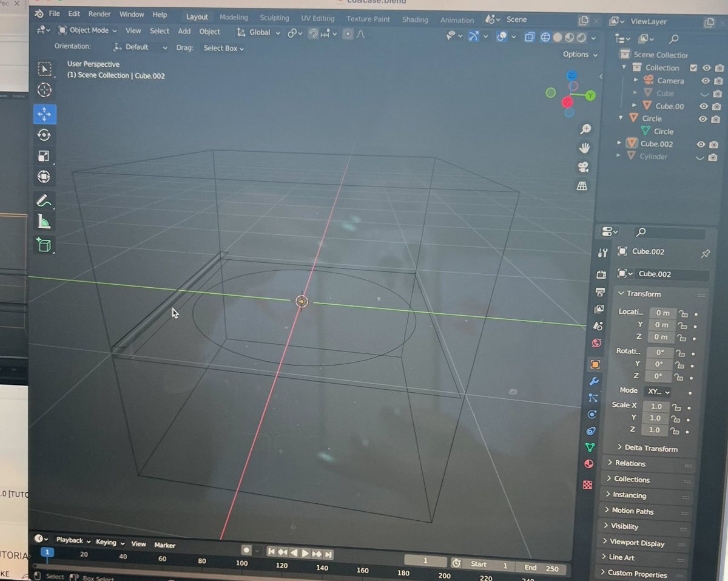728x581 pixels.
Task: Open the Object Constraints properties tab
Action: pyautogui.click(x=591, y=430)
